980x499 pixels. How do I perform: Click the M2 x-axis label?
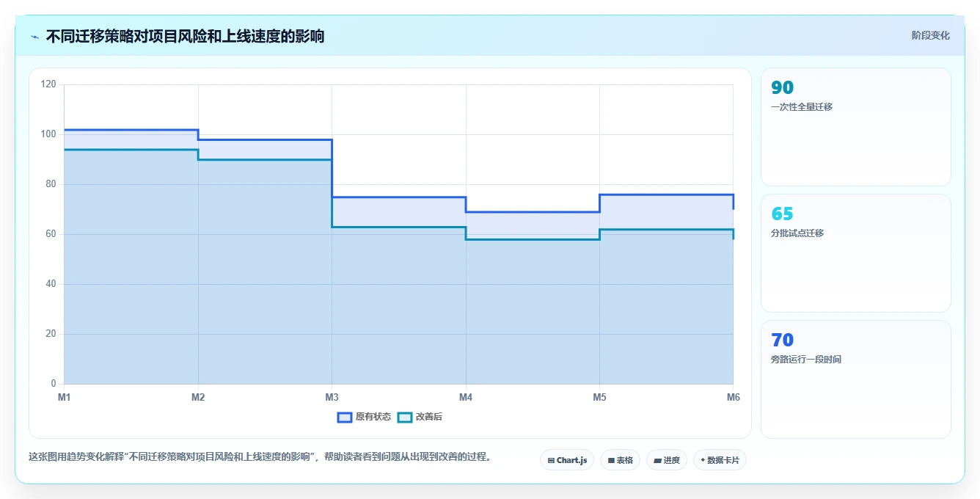coord(198,397)
